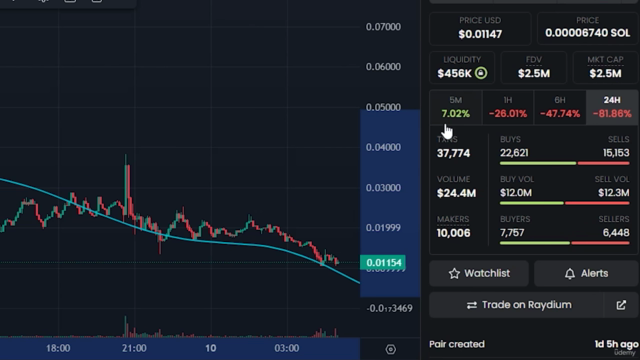Click the buys versus sells ratio bar
This screenshot has width=640, height=360.
coord(564,163)
